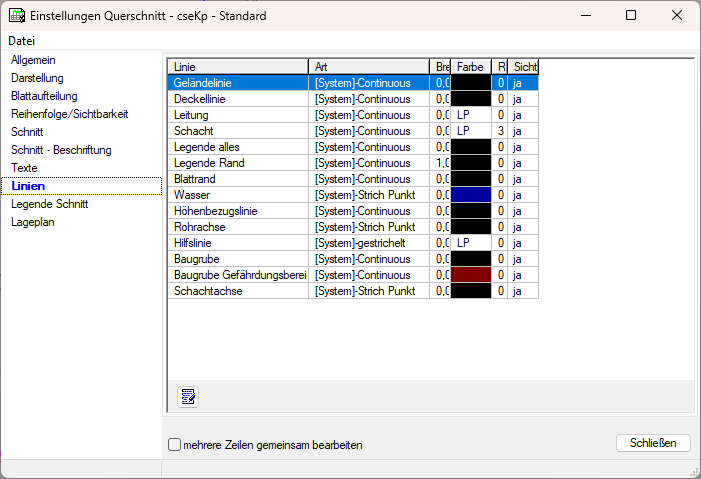Select the Deckellinie row
This screenshot has height=479, width=701.
coord(237,99)
